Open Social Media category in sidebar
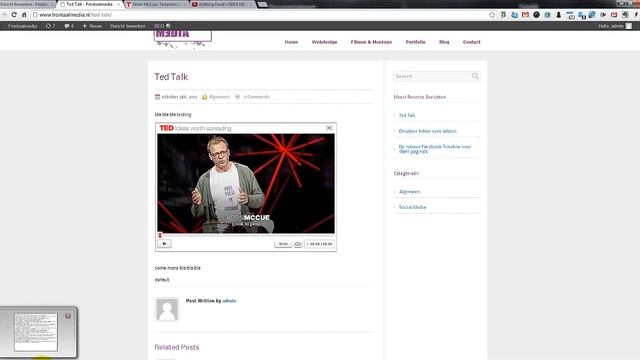 412,207
